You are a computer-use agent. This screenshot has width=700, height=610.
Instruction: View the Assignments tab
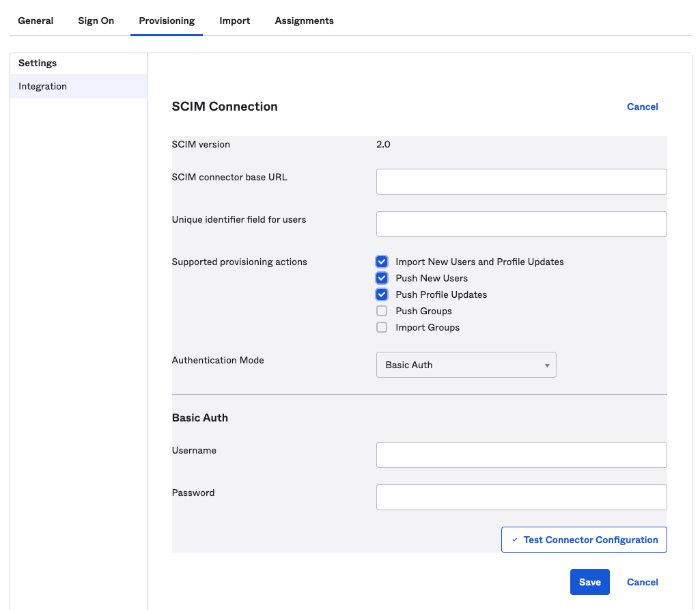(x=304, y=20)
